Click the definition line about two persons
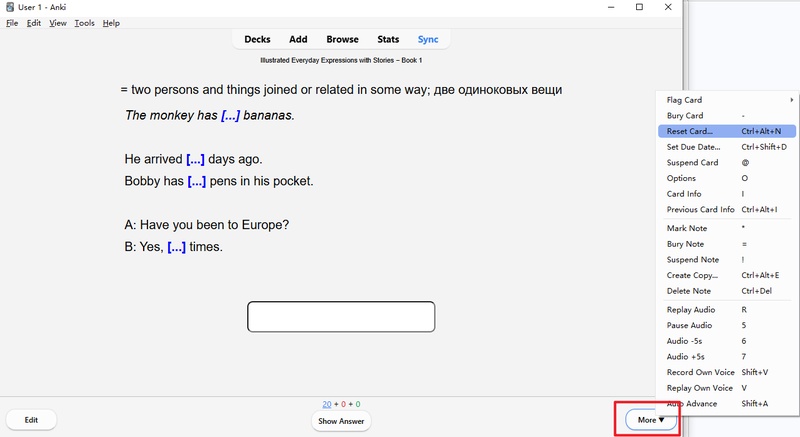 [341, 90]
